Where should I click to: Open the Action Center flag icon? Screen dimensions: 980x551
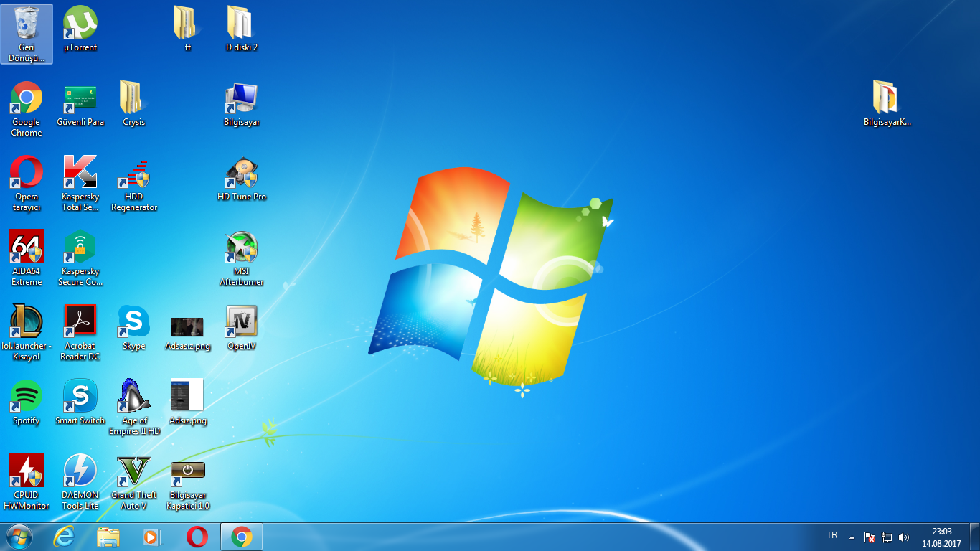coord(870,537)
